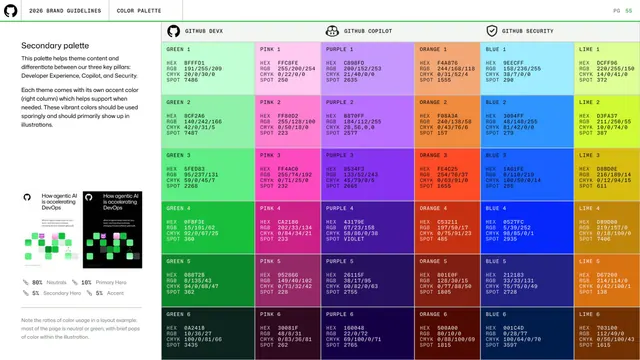Image resolution: width=640 pixels, height=360 pixels.
Task: Pick the Lime 6 swatch
Action: (x=607, y=333)
